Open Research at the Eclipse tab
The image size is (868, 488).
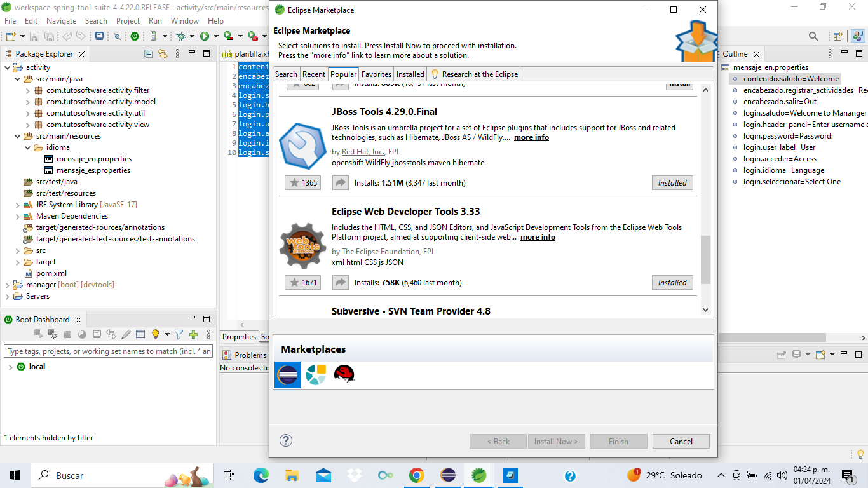(474, 74)
